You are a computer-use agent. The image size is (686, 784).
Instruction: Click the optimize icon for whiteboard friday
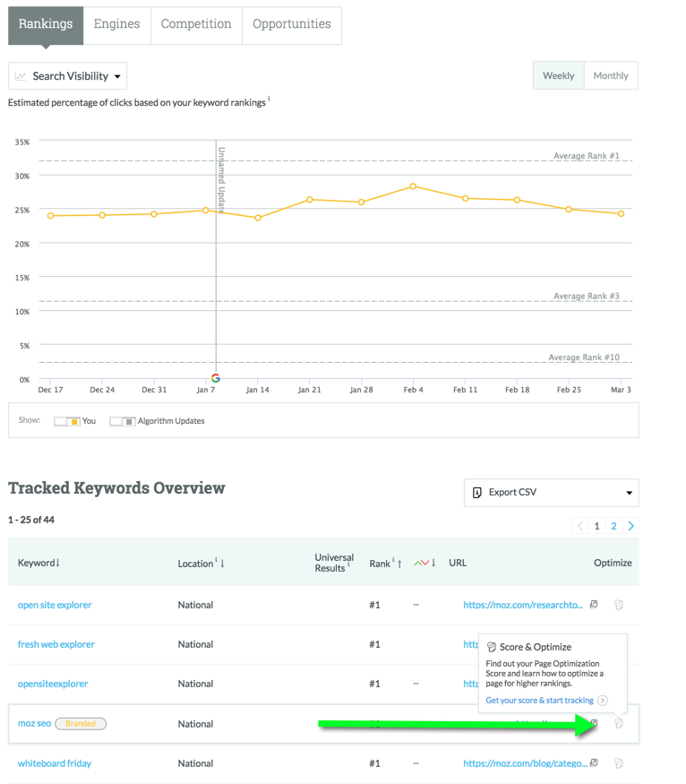(x=619, y=763)
